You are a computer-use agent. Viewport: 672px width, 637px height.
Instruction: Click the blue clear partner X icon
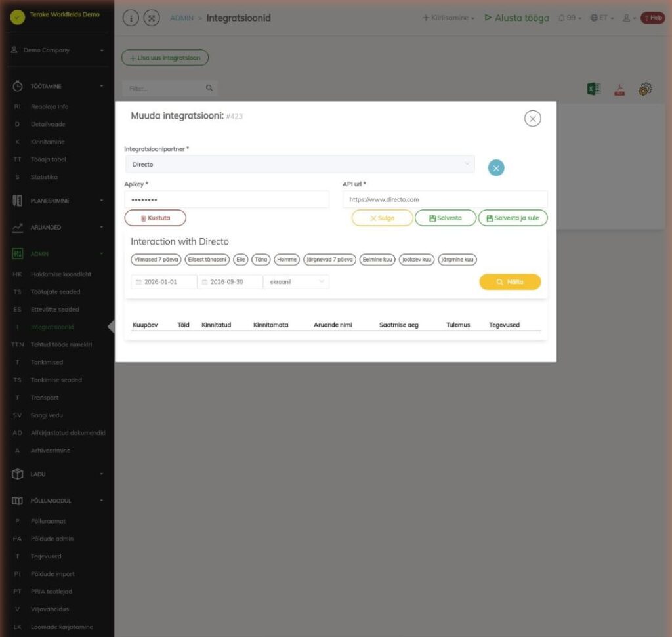coord(496,168)
